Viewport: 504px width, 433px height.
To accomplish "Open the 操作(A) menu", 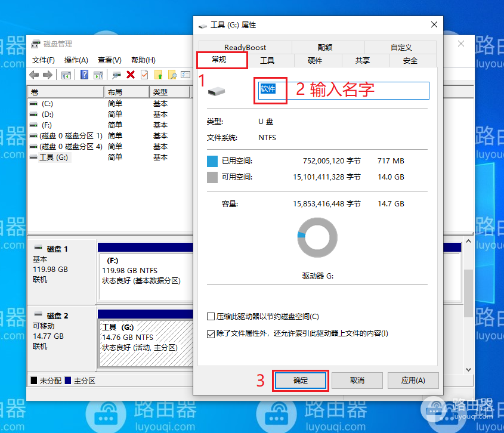I will [x=76, y=60].
